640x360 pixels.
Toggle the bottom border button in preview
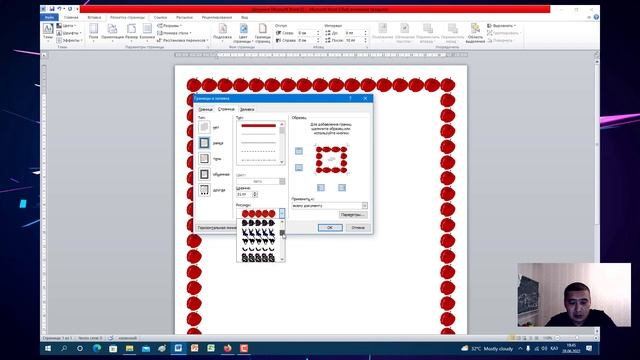pos(299,168)
